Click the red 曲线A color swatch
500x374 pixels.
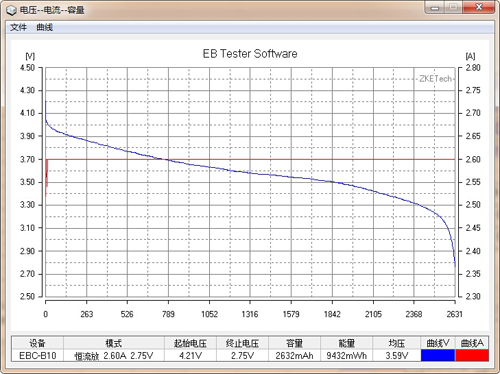(x=472, y=355)
